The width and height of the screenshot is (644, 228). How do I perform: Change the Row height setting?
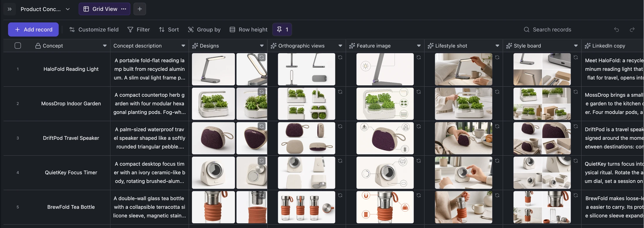(249, 30)
